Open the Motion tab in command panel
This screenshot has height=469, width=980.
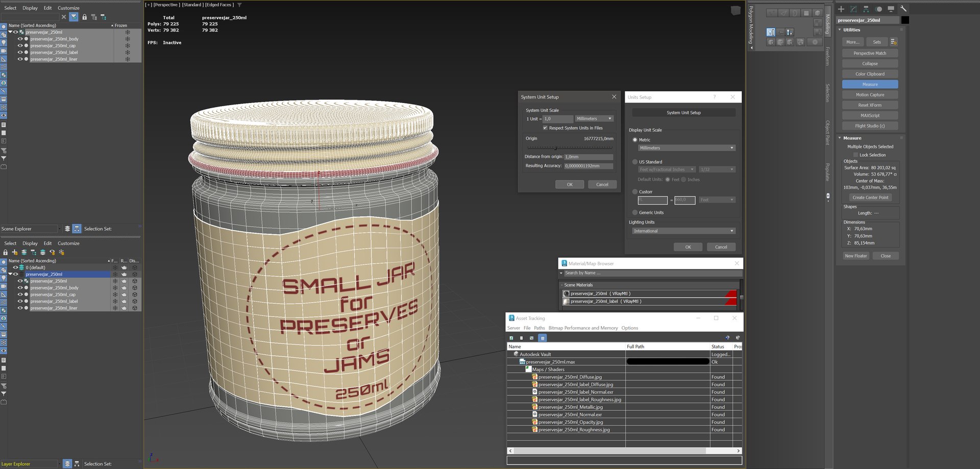click(x=878, y=9)
